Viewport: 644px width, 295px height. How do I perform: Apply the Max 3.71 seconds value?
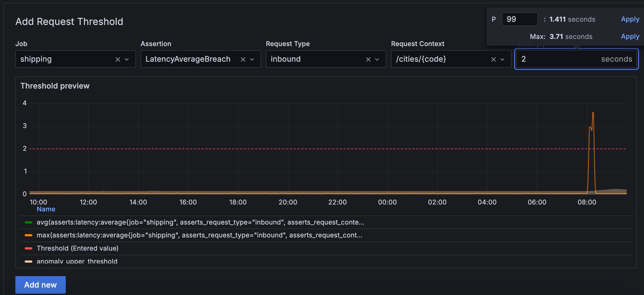click(630, 36)
